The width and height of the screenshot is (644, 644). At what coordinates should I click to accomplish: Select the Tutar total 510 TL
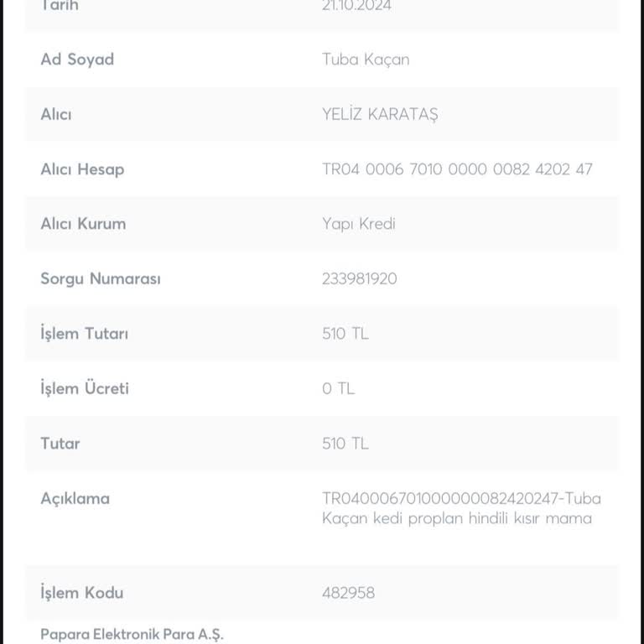345,444
